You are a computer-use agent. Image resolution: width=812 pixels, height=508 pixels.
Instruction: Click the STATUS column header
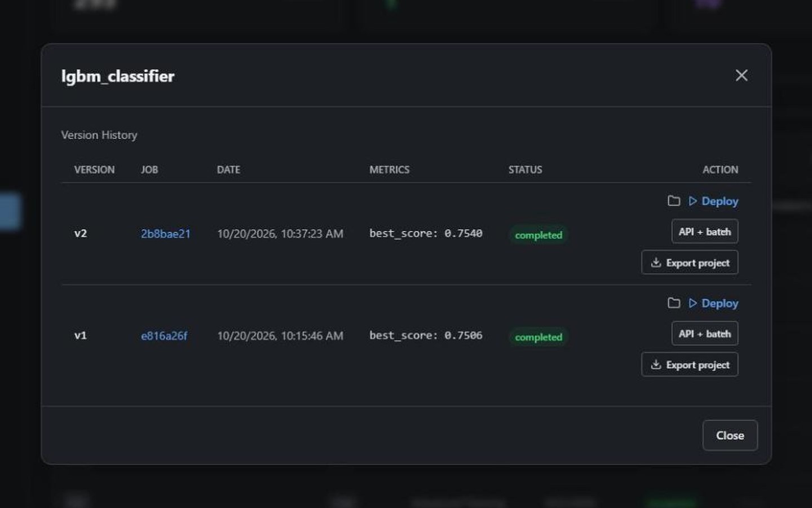pyautogui.click(x=525, y=169)
